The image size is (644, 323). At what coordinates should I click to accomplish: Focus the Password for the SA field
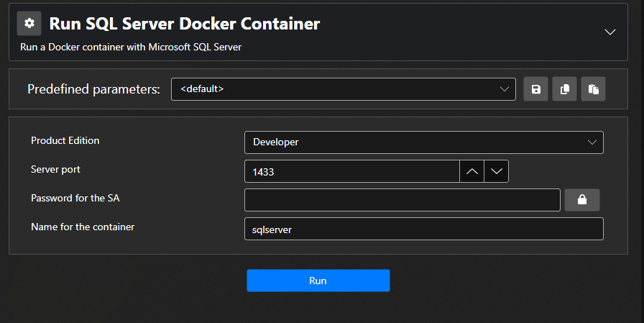coord(402,200)
